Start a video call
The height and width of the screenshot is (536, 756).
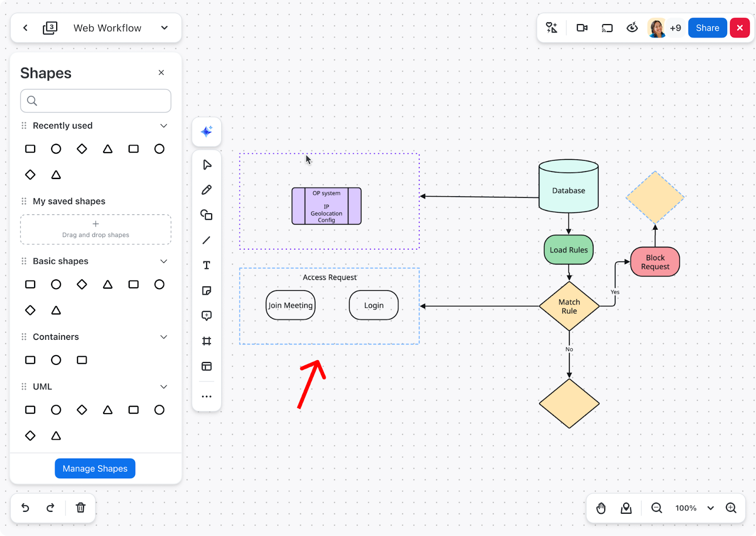click(x=582, y=28)
